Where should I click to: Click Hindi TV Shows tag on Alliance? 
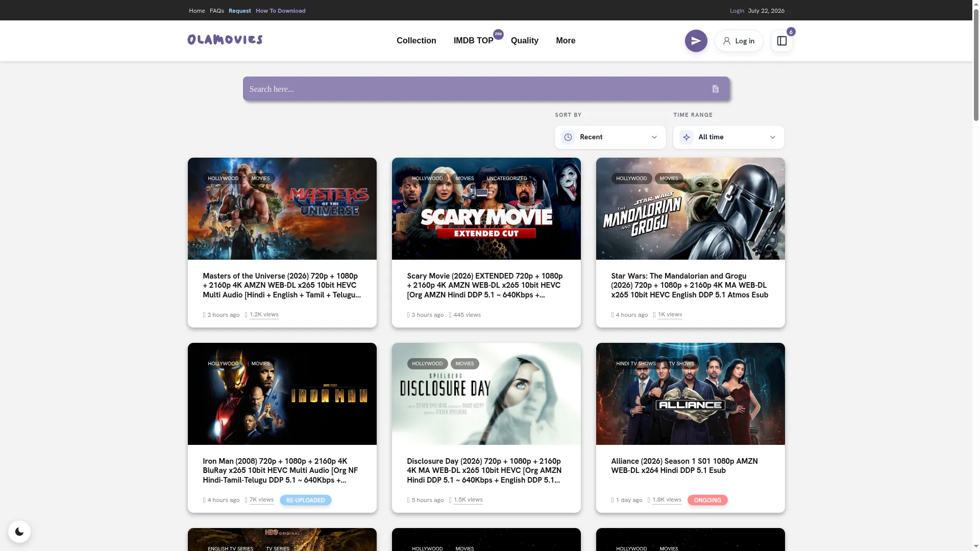click(x=635, y=364)
